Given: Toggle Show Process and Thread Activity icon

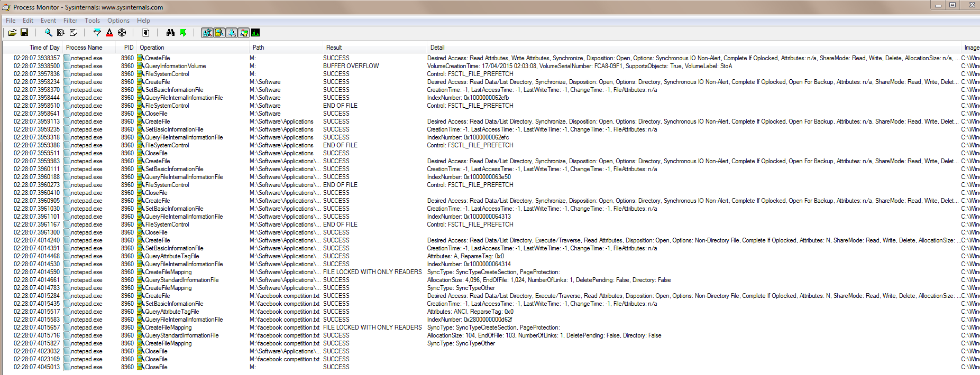Looking at the screenshot, I should click(x=244, y=33).
